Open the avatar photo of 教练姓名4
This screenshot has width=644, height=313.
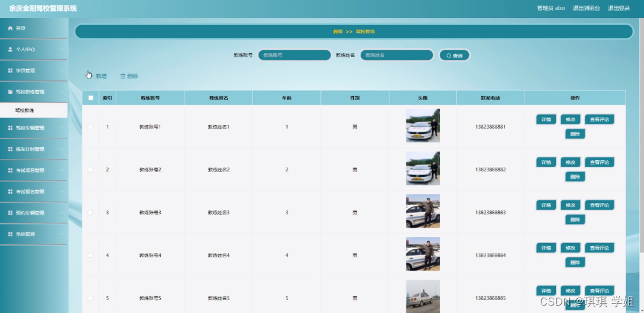[423, 254]
